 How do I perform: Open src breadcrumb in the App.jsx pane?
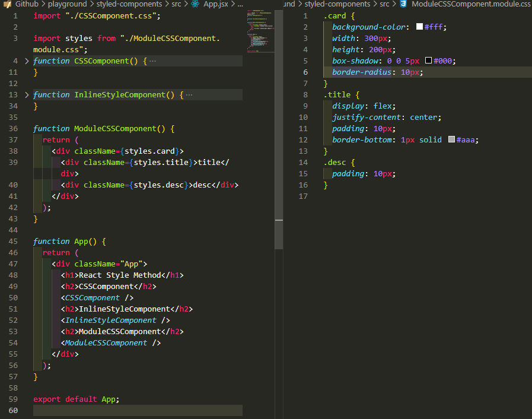coord(176,4)
